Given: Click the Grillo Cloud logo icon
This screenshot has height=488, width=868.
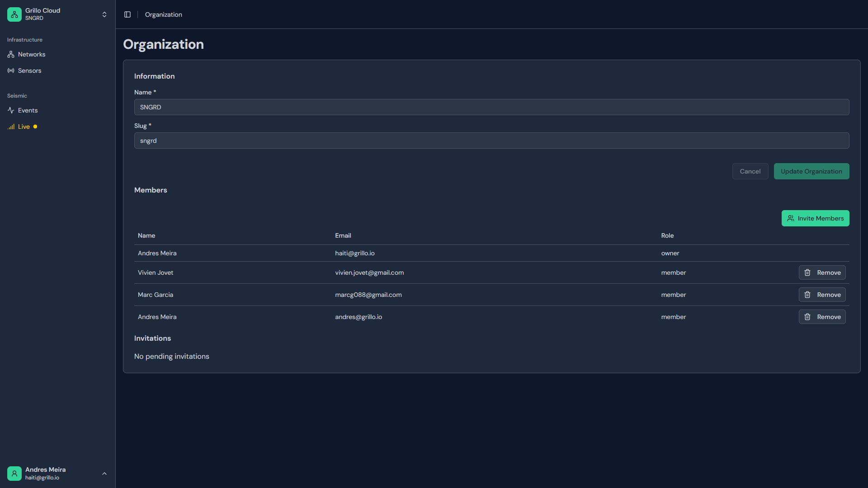Looking at the screenshot, I should point(14,14).
